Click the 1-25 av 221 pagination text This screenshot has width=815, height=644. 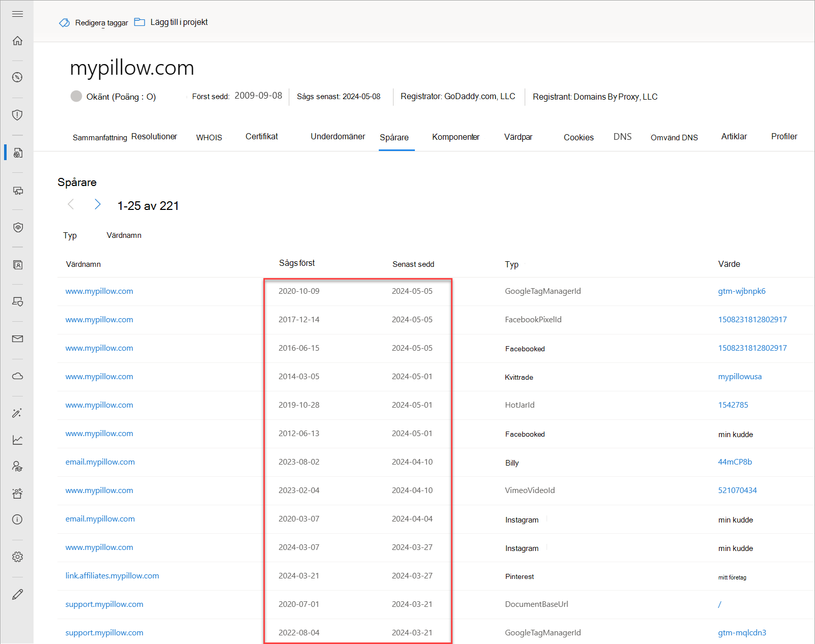148,206
